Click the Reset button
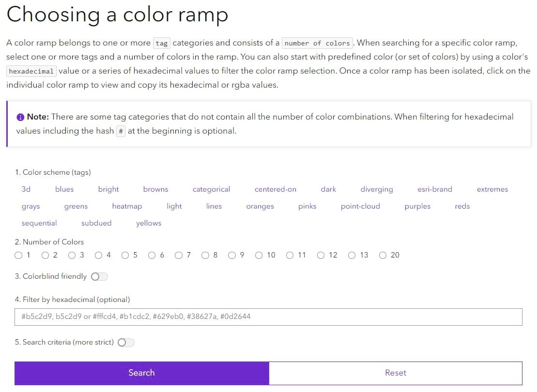This screenshot has height=392, width=537. pos(396,373)
